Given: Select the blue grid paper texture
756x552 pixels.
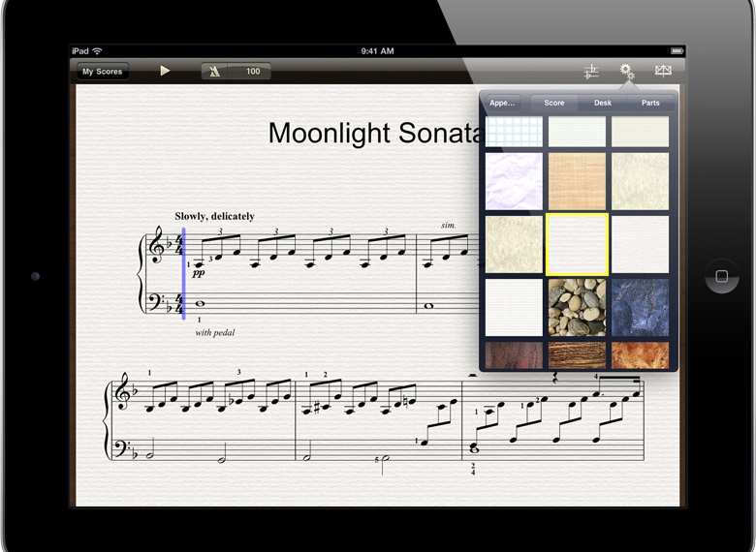Looking at the screenshot, I should pyautogui.click(x=514, y=132).
